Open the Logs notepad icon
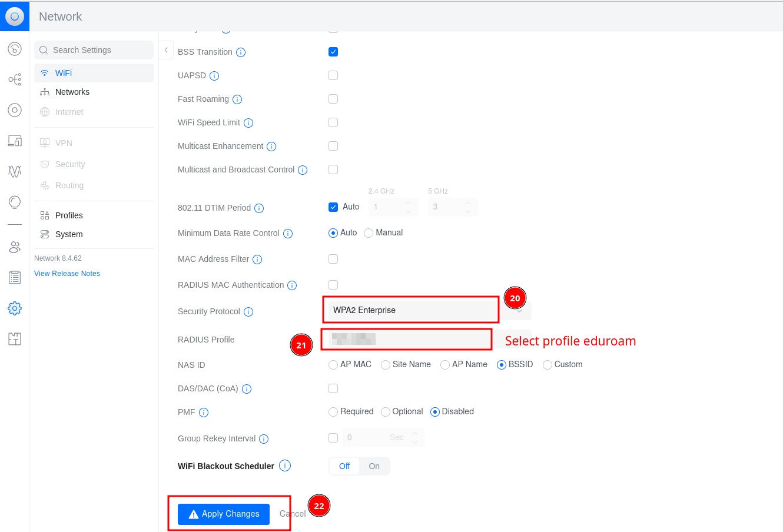This screenshot has height=532, width=783. (x=15, y=277)
